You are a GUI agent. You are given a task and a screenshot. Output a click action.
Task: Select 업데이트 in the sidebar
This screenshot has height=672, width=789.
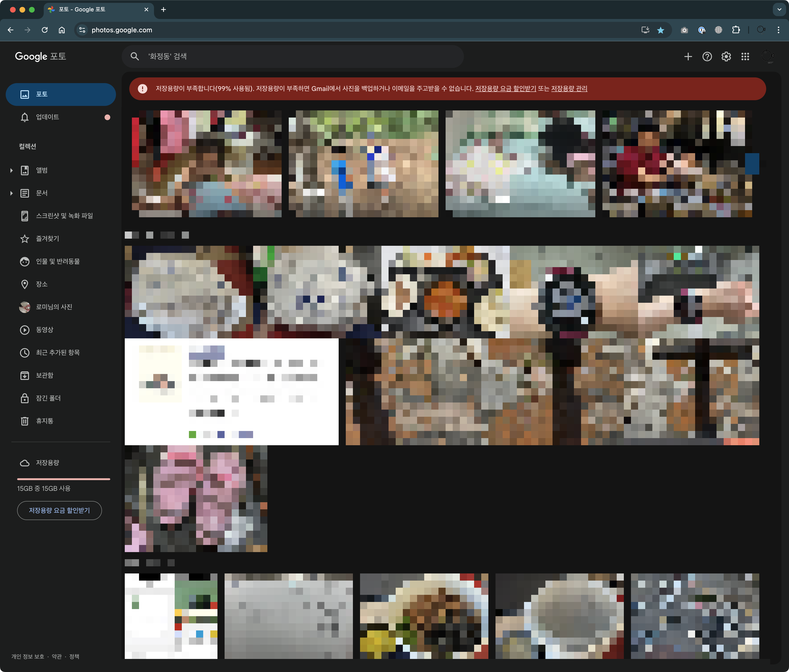[x=47, y=117]
